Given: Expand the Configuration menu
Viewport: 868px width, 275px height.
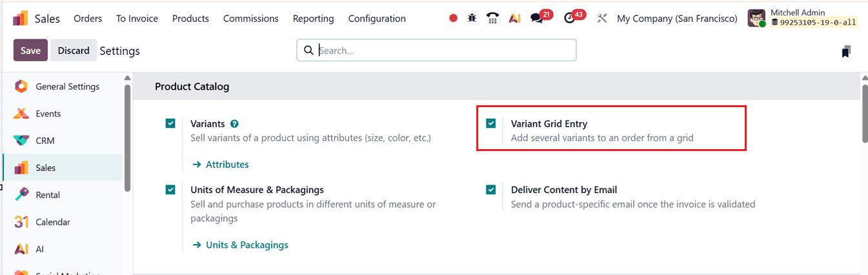Looking at the screenshot, I should (x=377, y=18).
